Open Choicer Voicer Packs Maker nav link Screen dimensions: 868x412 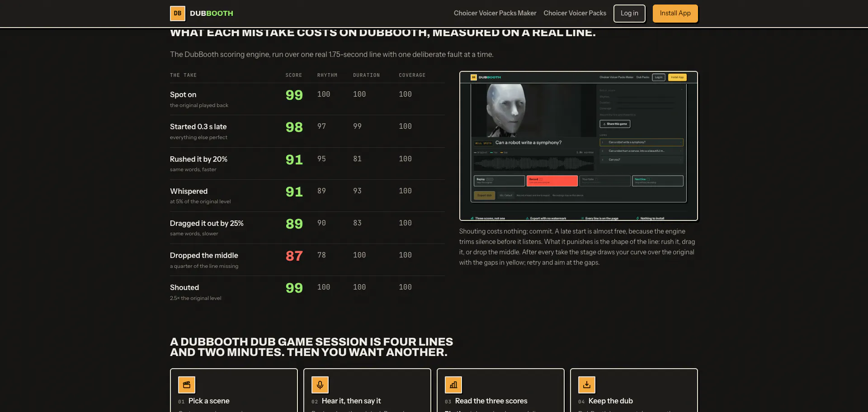(x=495, y=13)
